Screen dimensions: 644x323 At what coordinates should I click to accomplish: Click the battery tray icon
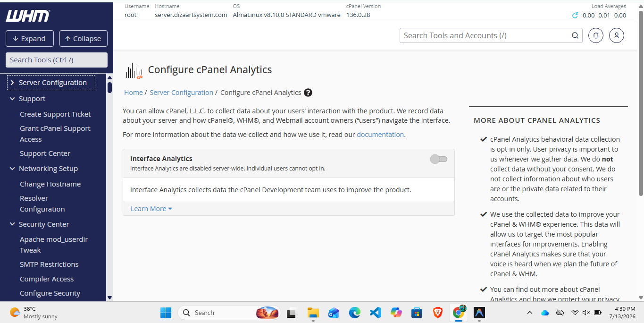pos(598,313)
